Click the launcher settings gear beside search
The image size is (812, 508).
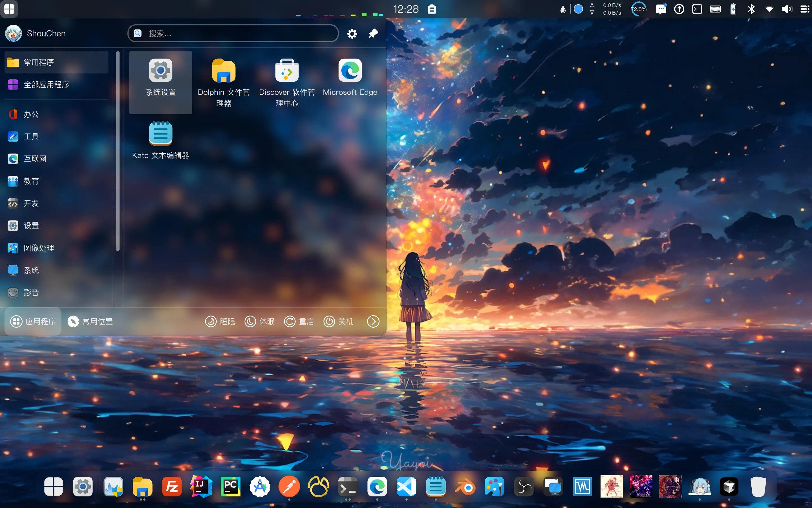click(352, 34)
